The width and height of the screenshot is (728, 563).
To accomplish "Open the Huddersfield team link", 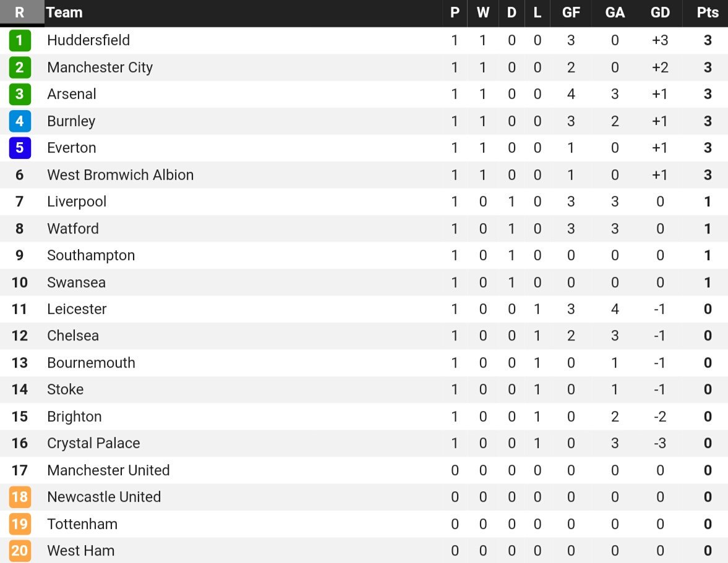I will click(88, 40).
